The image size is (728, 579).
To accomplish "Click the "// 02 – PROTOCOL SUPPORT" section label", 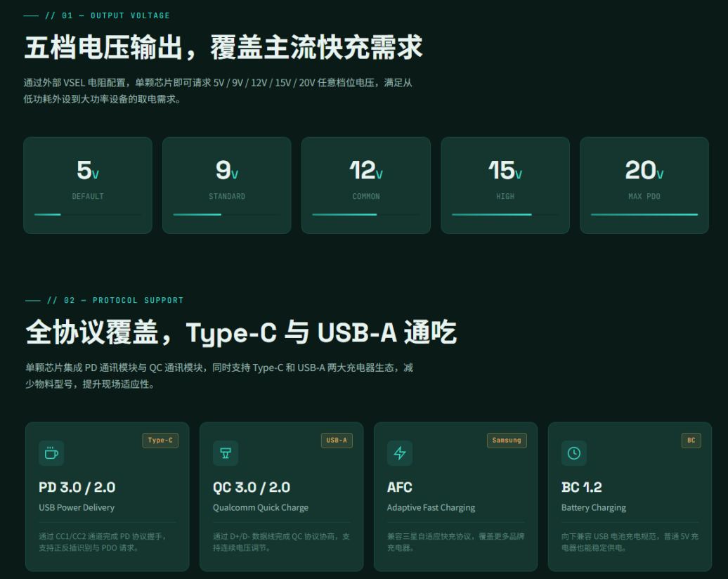I will [115, 301].
